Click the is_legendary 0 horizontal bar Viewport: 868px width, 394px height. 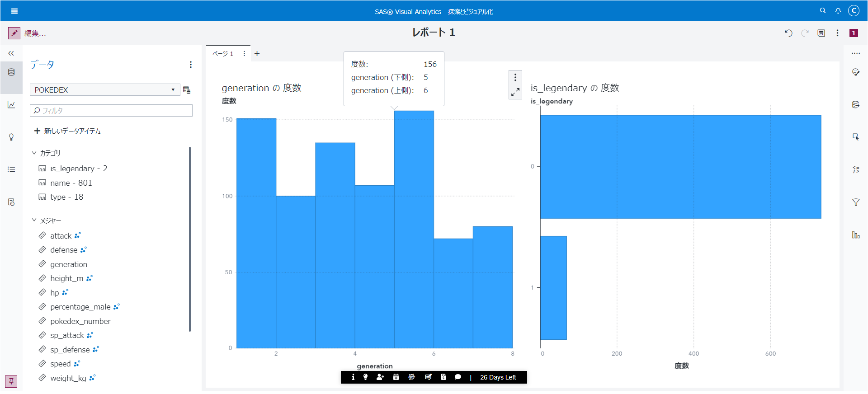coord(681,167)
